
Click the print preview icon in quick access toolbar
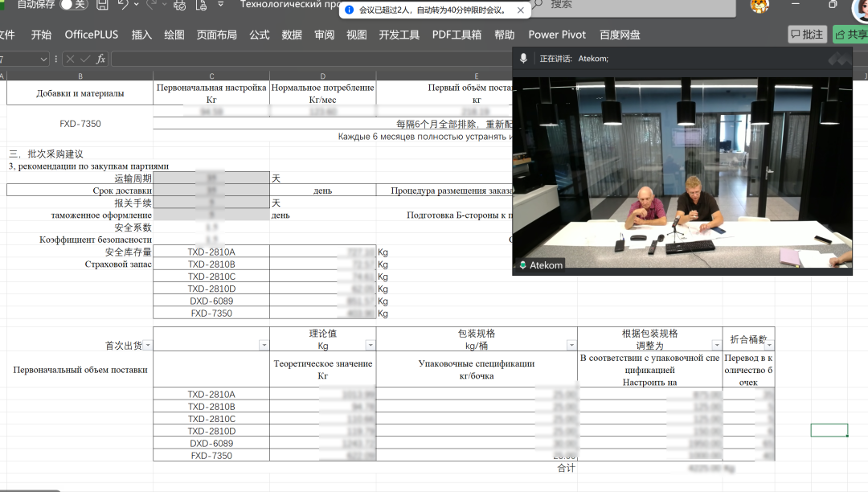[x=180, y=5]
